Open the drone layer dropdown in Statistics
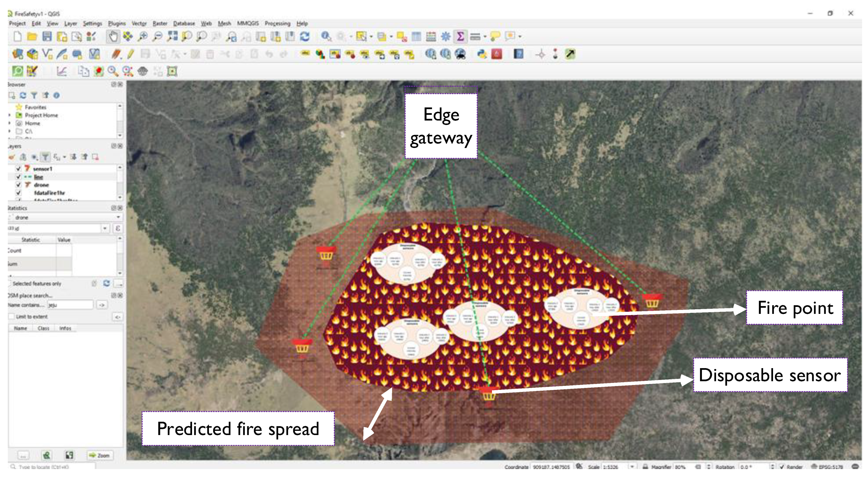The width and height of the screenshot is (868, 480). [118, 217]
